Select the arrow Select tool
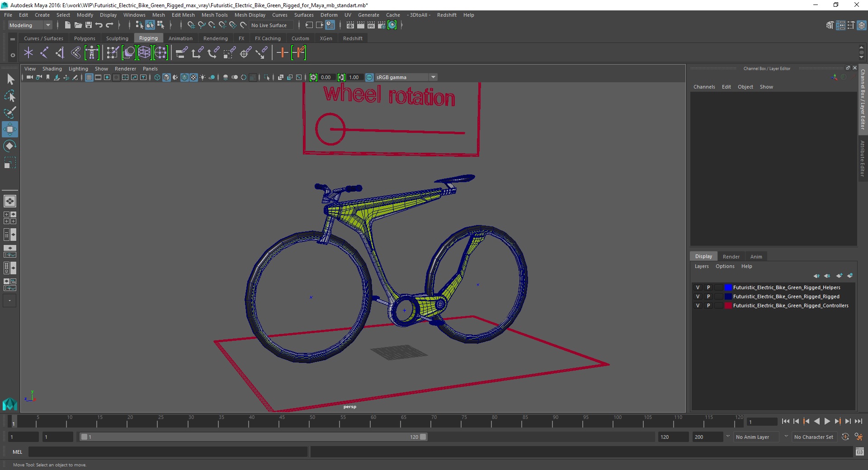The height and width of the screenshot is (470, 868). 10,80
